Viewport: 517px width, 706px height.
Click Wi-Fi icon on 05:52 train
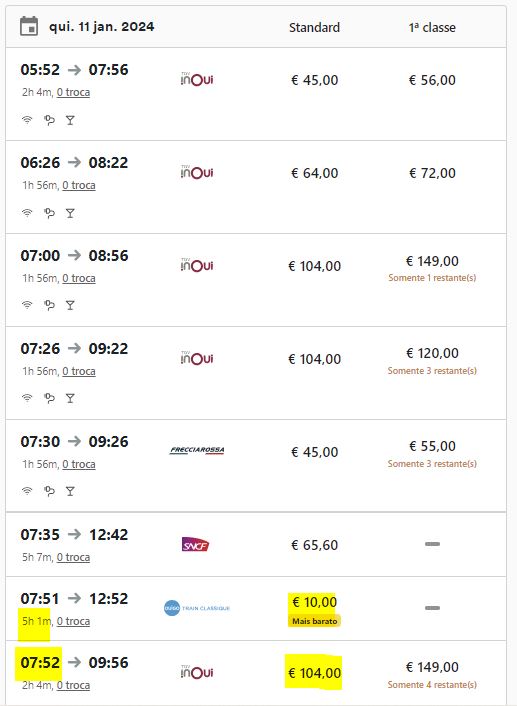tap(27, 120)
